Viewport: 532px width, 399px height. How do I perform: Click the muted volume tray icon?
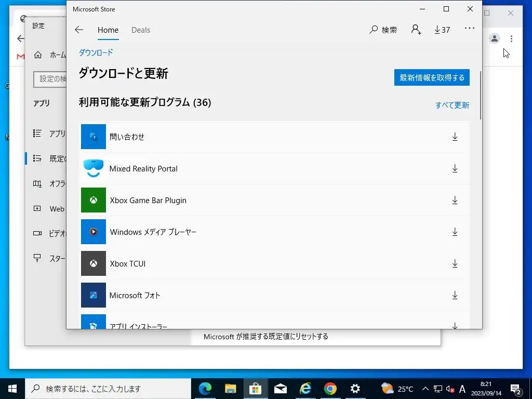pos(450,389)
